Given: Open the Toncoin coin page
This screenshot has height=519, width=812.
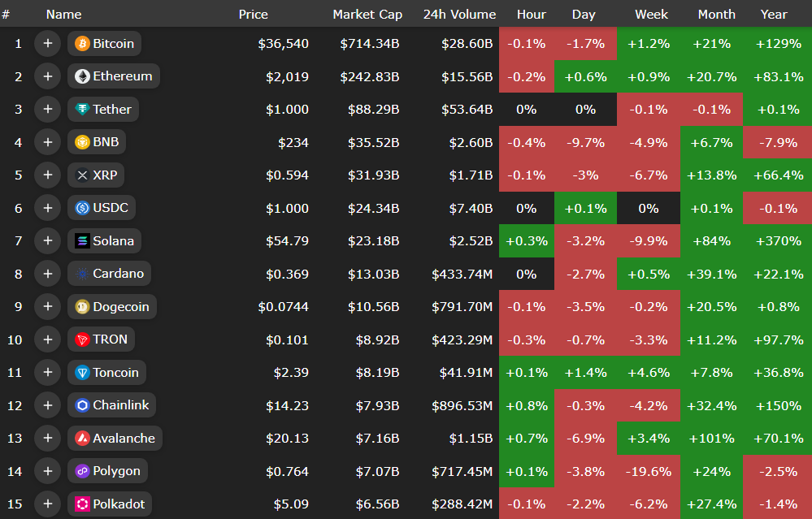Looking at the screenshot, I should pos(115,373).
